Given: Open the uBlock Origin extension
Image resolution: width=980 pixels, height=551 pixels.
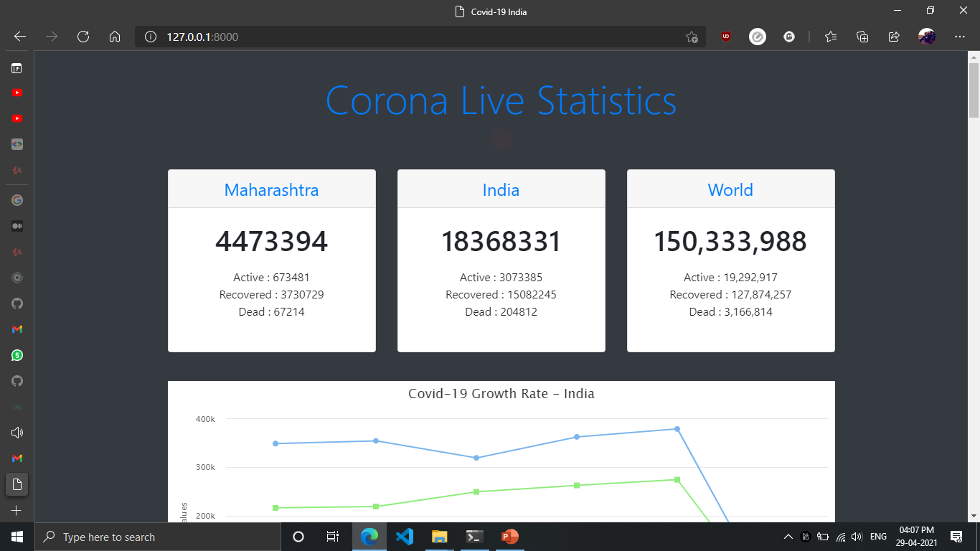Looking at the screenshot, I should click(x=725, y=37).
